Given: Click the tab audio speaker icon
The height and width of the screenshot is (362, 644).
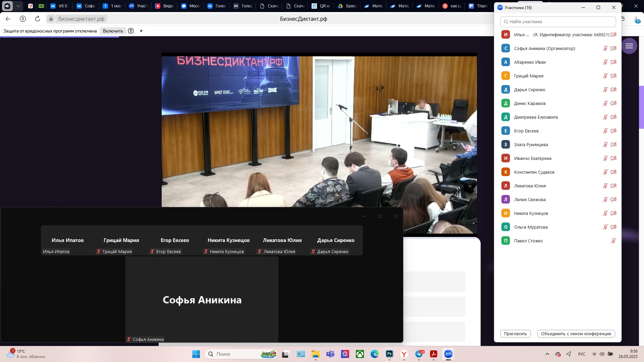Looking at the screenshot, I should [7, 6].
